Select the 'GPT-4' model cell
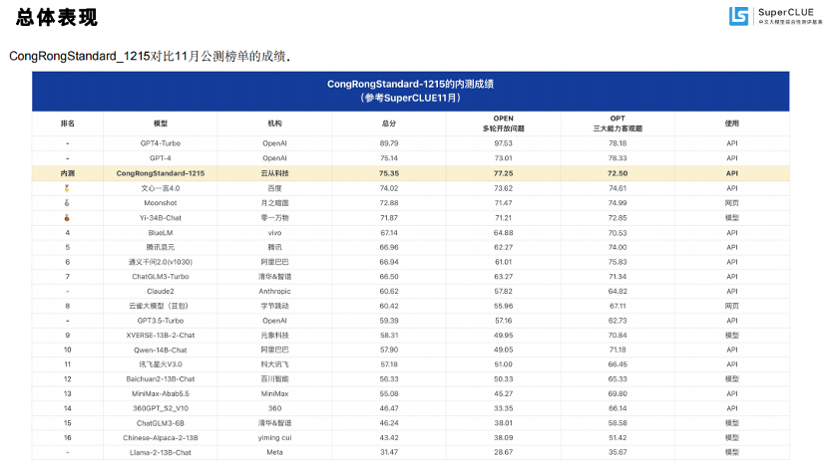Image resolution: width=828 pixels, height=470 pixels. (x=161, y=158)
